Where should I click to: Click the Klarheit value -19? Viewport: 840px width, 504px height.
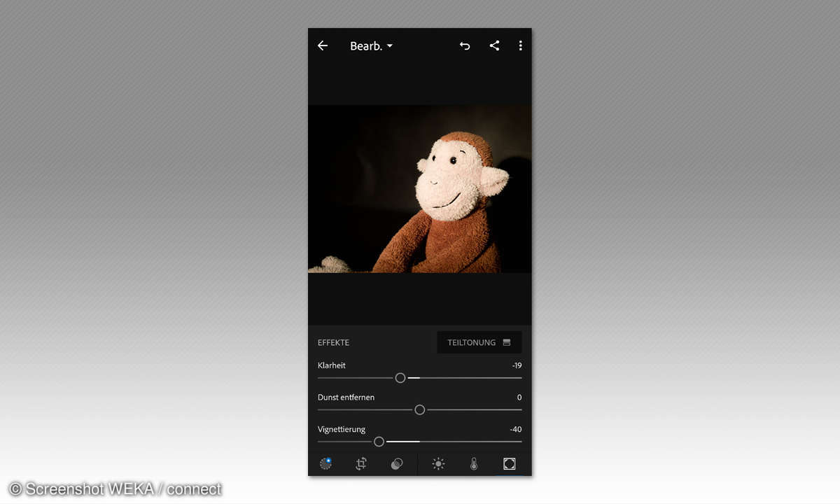point(517,365)
